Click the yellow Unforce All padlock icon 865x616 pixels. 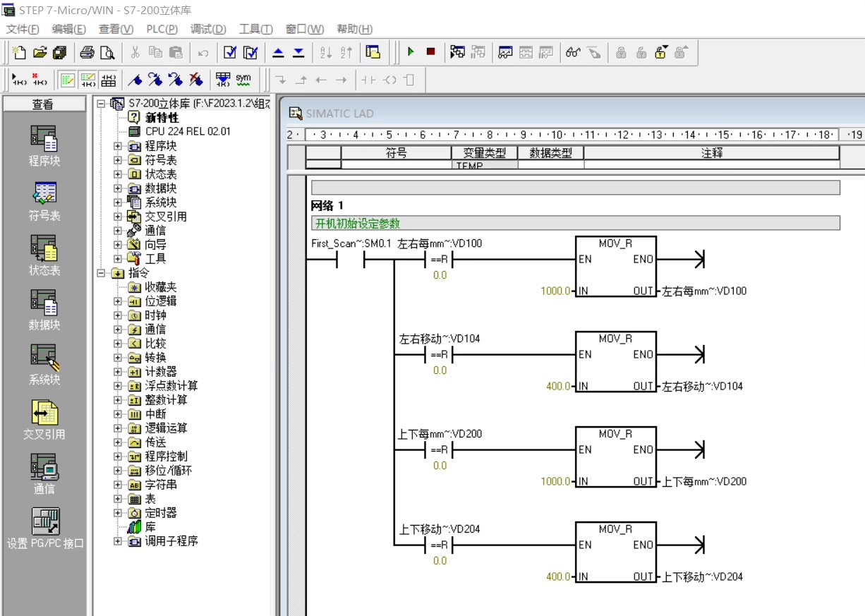661,52
